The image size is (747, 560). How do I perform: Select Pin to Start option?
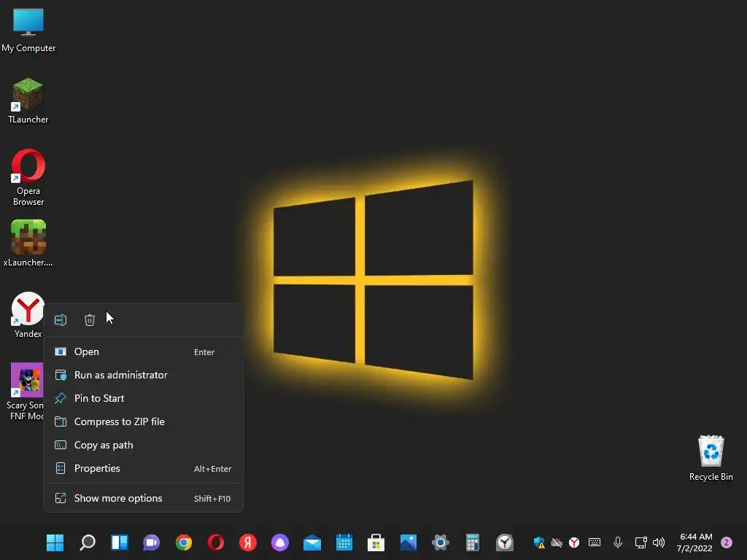point(143,399)
